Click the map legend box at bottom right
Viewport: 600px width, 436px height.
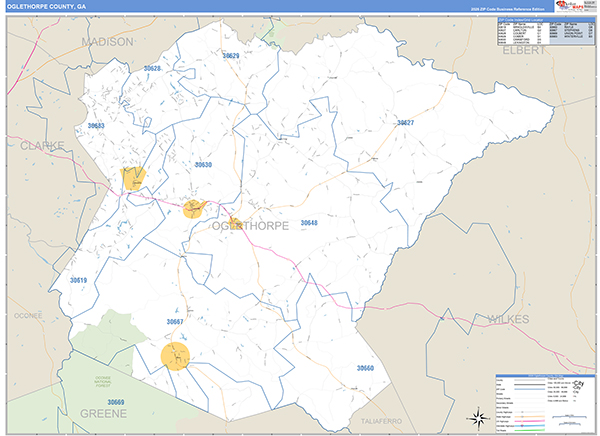point(544,402)
